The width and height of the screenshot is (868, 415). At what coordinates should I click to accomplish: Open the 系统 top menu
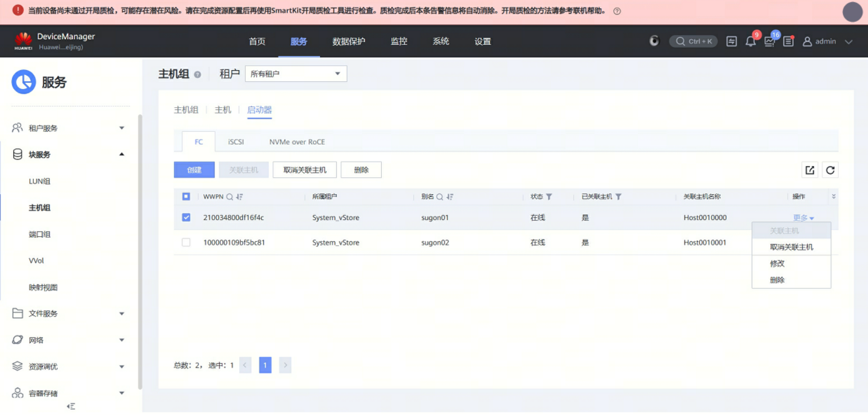tap(441, 41)
